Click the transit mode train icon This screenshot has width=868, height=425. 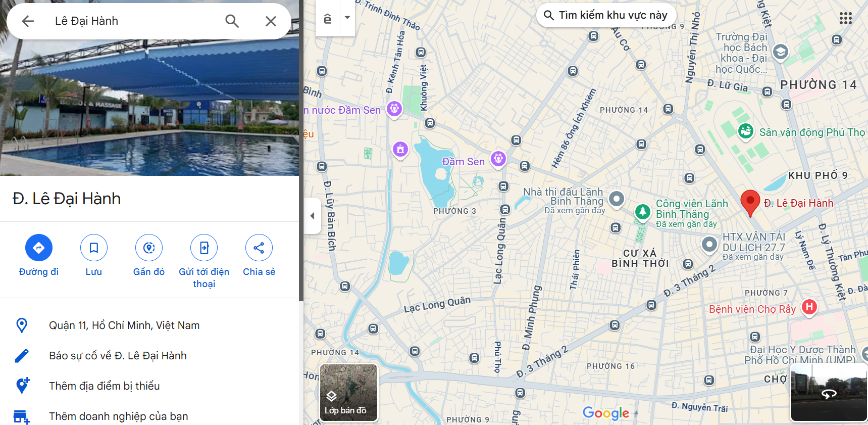coord(327,18)
